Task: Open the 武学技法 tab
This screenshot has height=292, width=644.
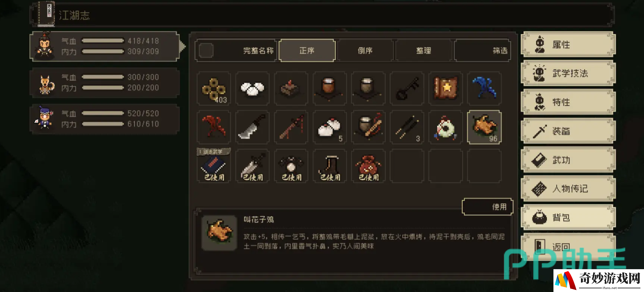Action: 568,73
